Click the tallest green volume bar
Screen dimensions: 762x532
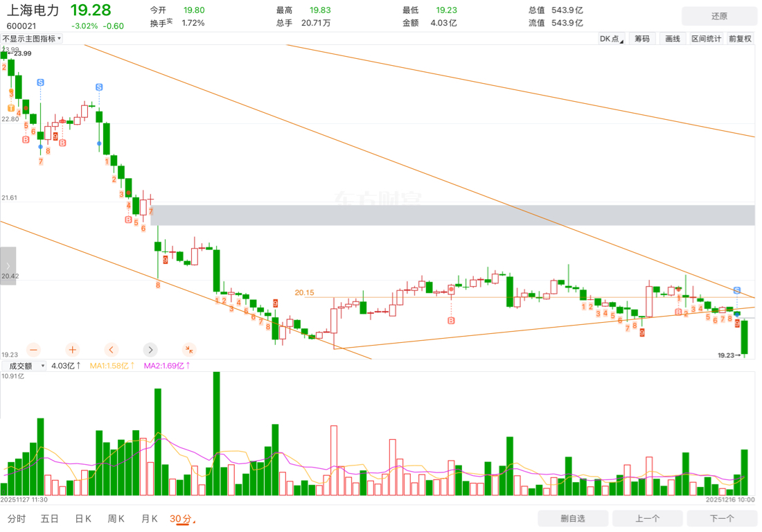tap(216, 434)
